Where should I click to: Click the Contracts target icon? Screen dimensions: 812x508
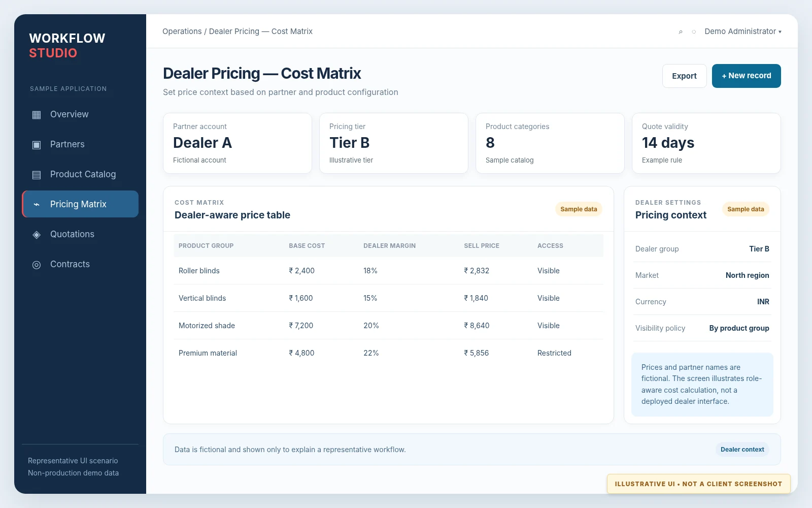pyautogui.click(x=37, y=265)
